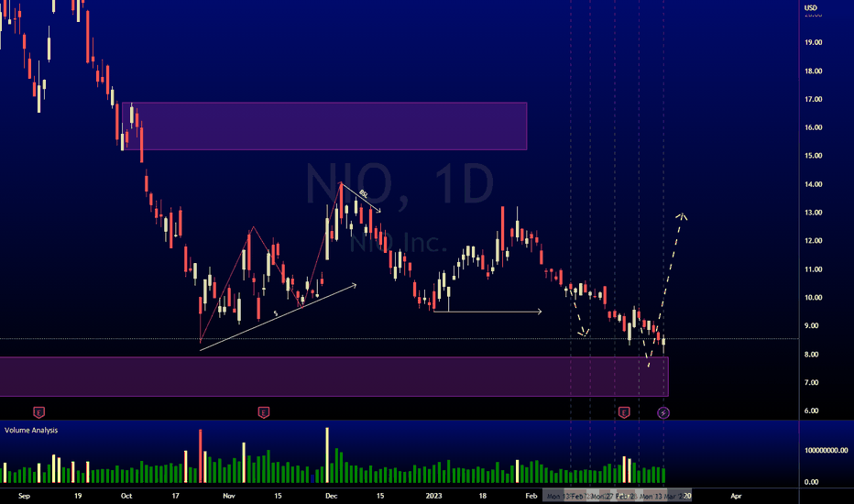The height and width of the screenshot is (504, 854).
Task: Click the 6.00 price axis label
Action: (x=812, y=411)
